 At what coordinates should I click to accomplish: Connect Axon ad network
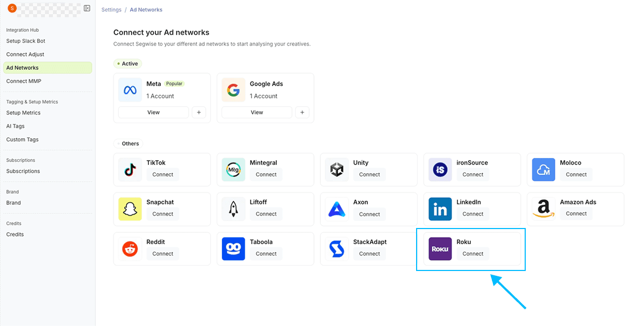click(x=370, y=214)
